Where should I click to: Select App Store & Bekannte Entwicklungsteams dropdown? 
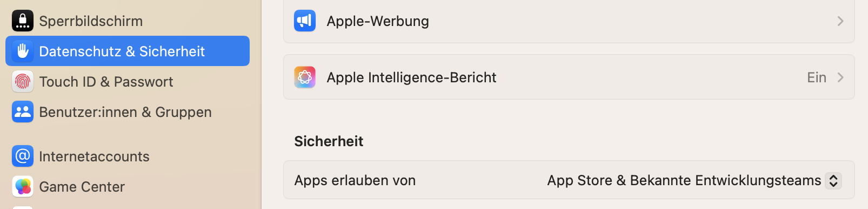(694, 180)
